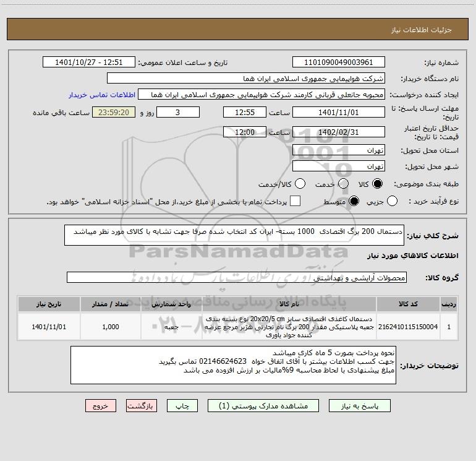Screen dimensions: 476x461
Task: Click the شرح کلی نیاز description box
Action: (x=234, y=235)
